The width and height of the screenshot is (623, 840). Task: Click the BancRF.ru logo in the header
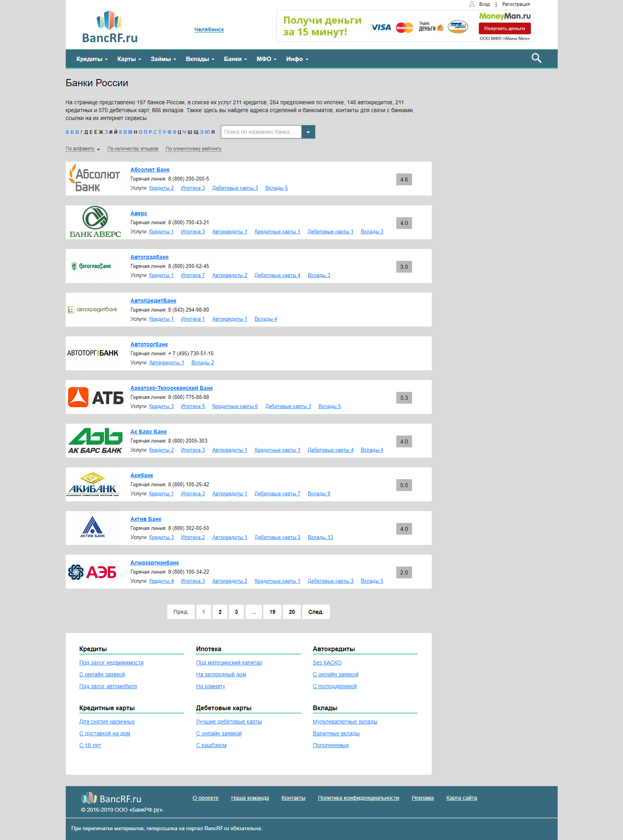coord(109,27)
